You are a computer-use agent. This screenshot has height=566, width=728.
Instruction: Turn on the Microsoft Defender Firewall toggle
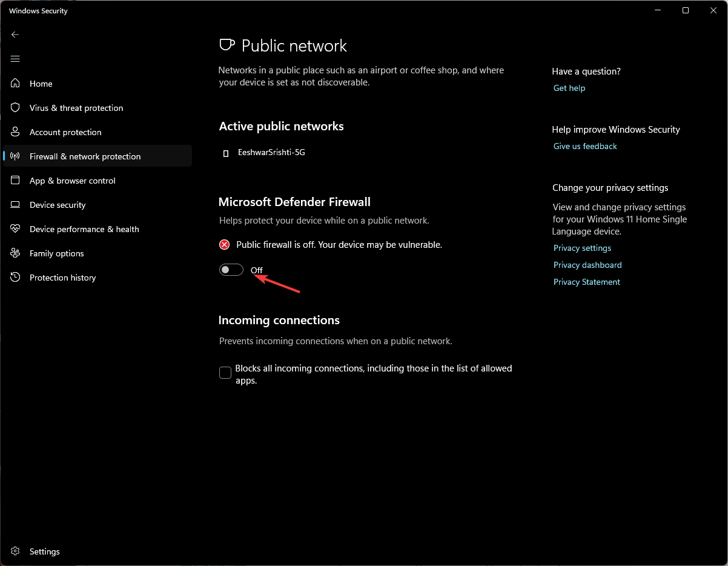pos(231,270)
